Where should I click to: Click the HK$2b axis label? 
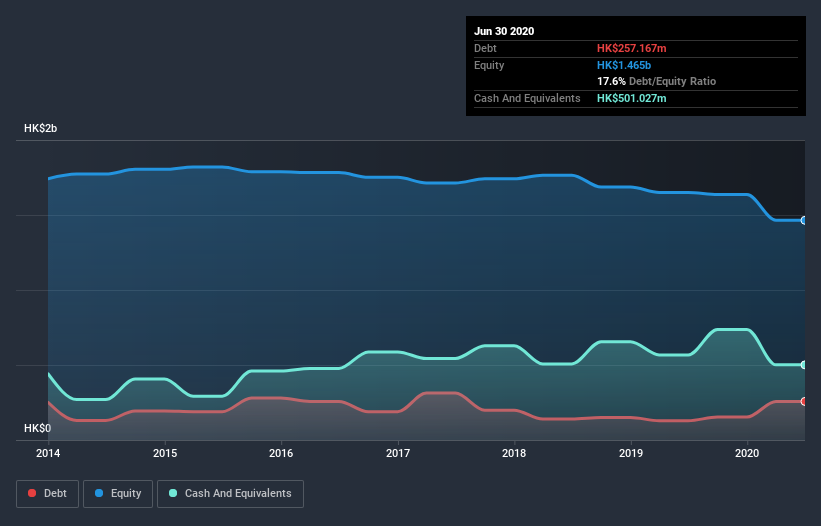40,128
